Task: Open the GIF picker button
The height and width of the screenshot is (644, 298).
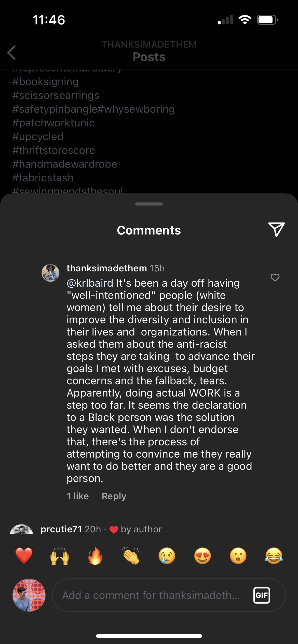Action: point(262,595)
